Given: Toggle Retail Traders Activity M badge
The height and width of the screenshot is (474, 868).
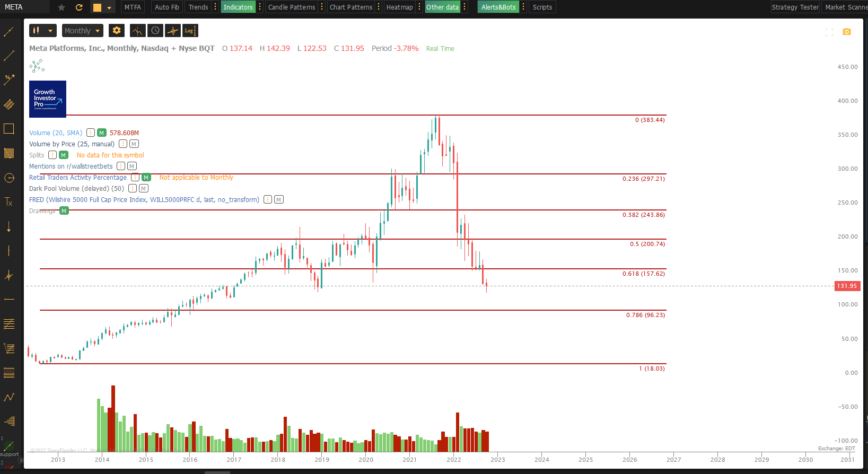Looking at the screenshot, I should point(146,177).
